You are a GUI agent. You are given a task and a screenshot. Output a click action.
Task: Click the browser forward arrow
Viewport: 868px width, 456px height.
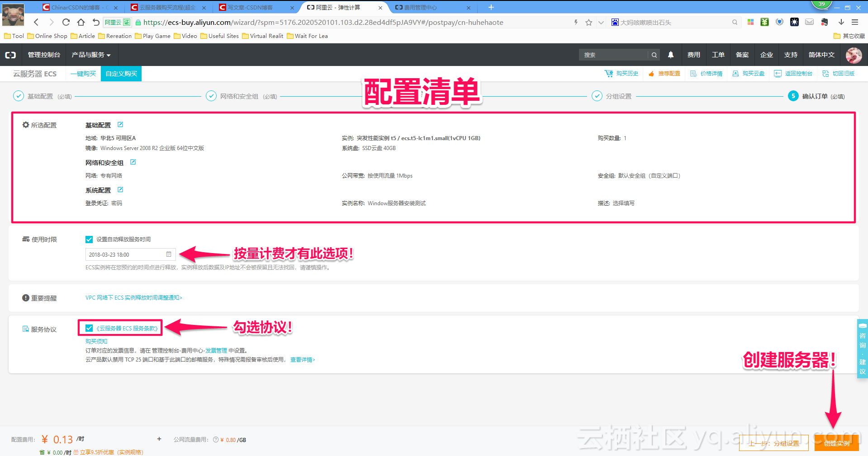point(51,22)
